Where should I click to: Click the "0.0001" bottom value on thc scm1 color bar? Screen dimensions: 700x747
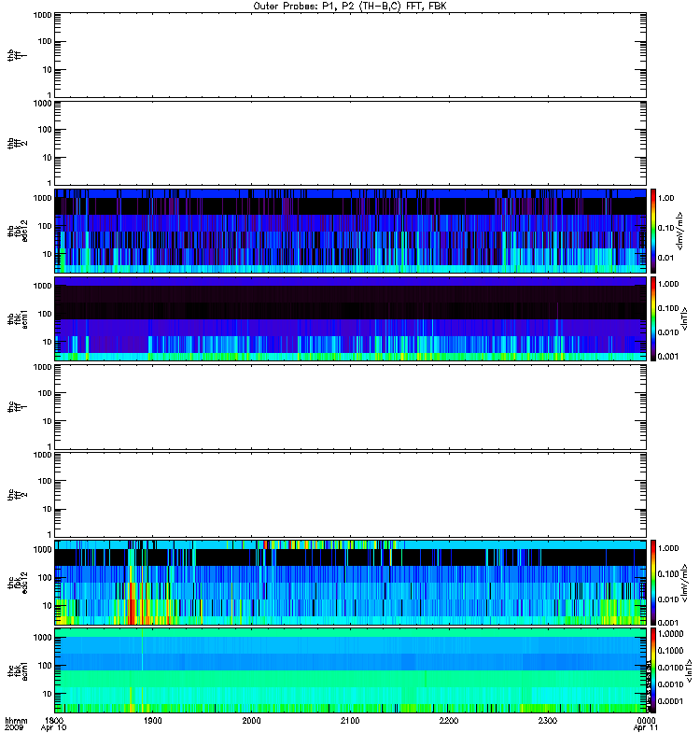(x=671, y=701)
